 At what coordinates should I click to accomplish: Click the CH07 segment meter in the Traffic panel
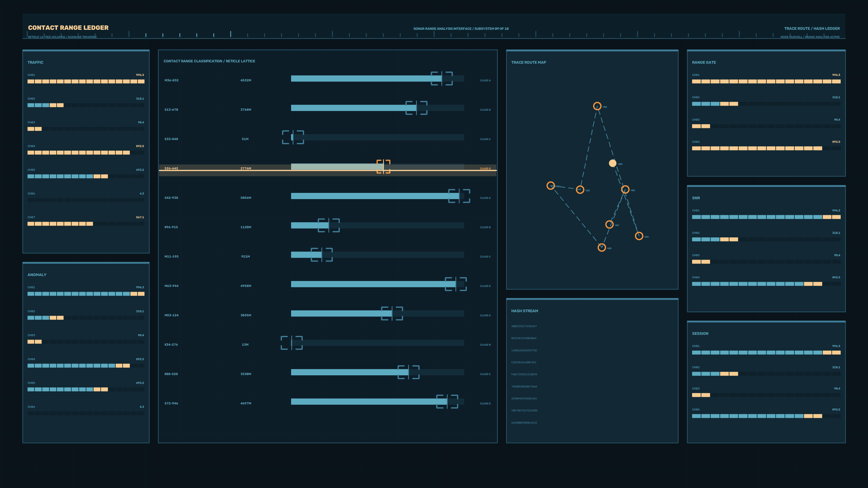(86, 224)
